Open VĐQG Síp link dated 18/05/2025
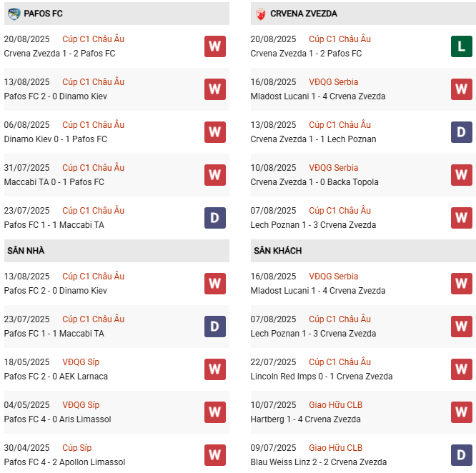Screen dimensions: 476x473 pyautogui.click(x=81, y=362)
